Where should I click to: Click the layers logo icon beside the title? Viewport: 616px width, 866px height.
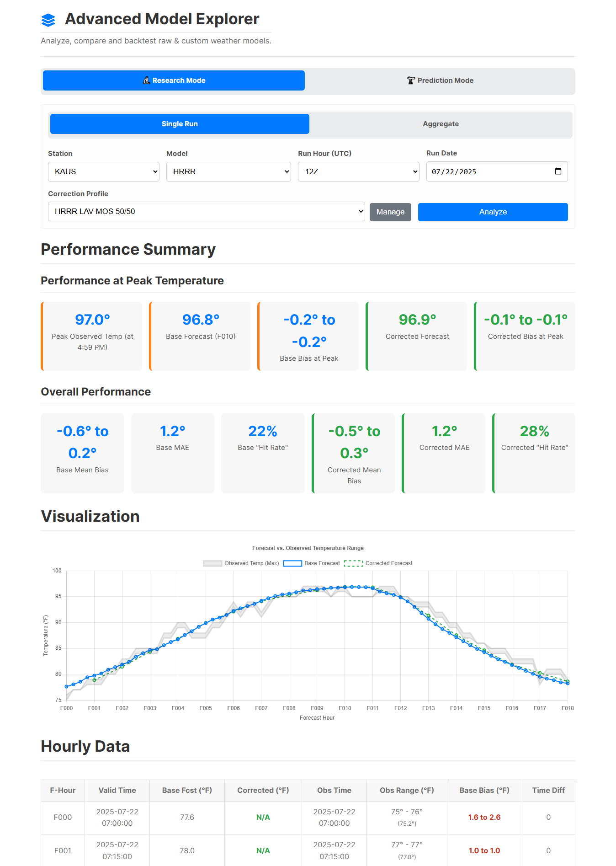[48, 20]
